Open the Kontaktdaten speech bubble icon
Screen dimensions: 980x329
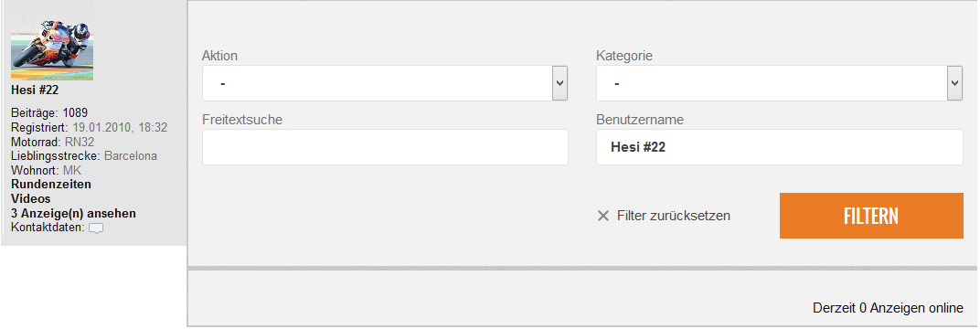(96, 228)
